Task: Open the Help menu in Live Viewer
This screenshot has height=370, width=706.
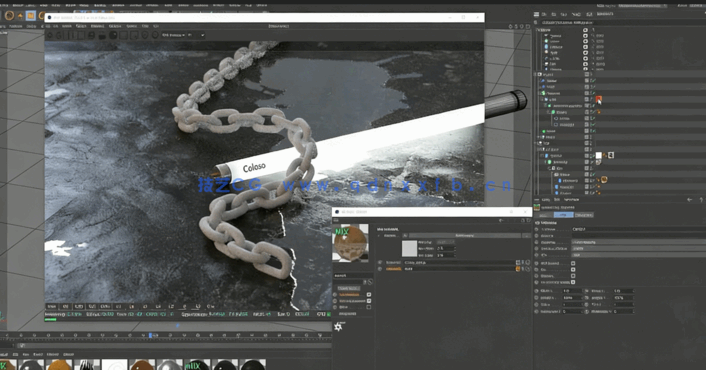Action: point(145,27)
